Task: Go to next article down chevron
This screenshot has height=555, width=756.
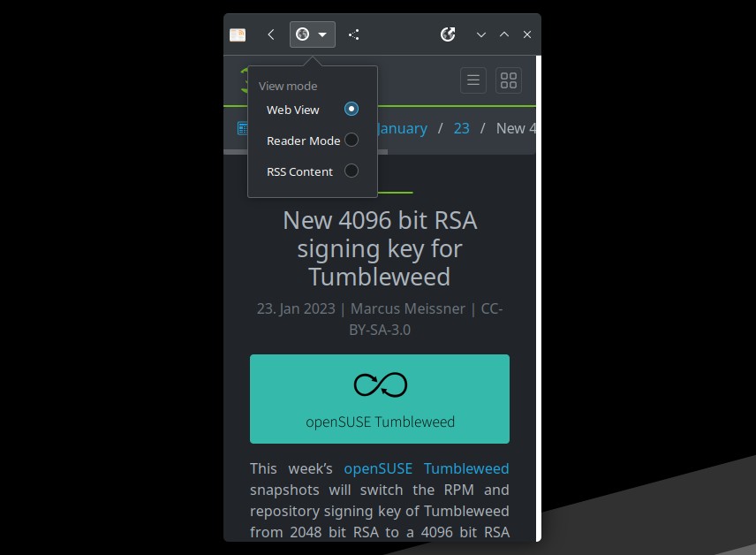Action: pyautogui.click(x=480, y=34)
